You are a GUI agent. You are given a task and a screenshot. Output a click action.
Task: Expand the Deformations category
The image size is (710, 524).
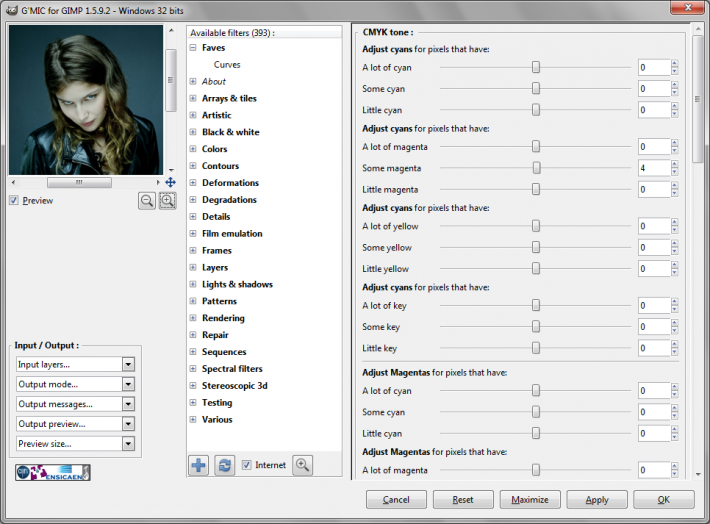[193, 183]
